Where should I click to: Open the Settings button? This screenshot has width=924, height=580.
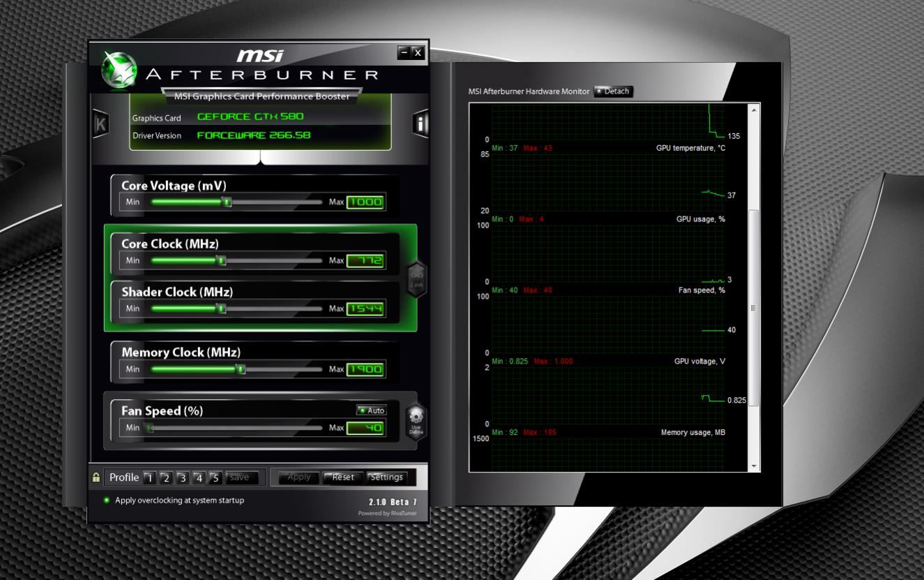386,477
